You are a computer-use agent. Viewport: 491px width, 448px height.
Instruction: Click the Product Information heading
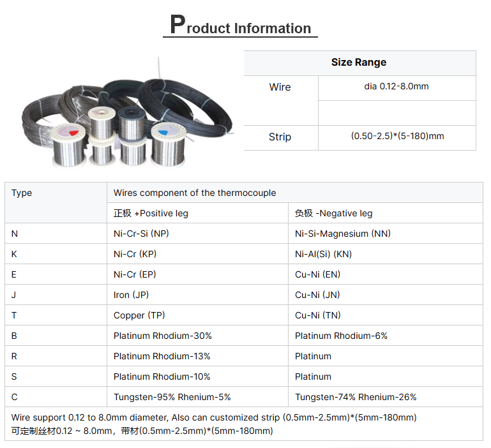point(241,26)
